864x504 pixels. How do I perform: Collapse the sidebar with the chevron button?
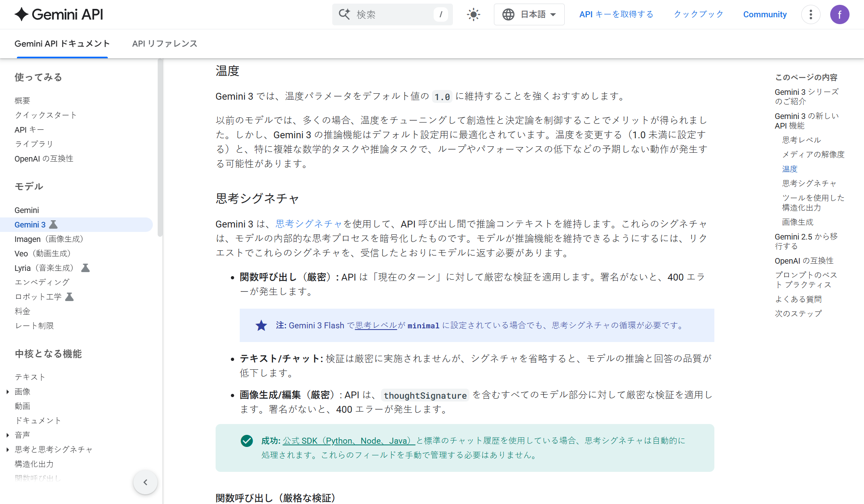(145, 482)
